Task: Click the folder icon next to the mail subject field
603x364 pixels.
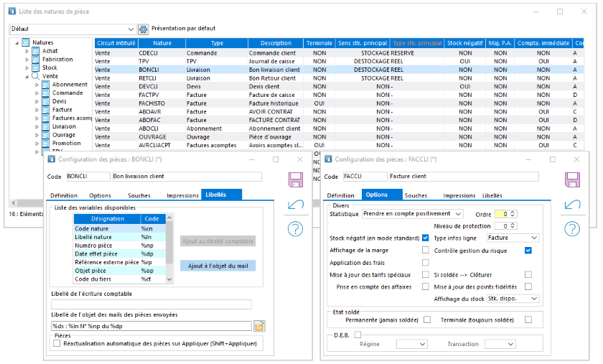Action: pos(259,327)
